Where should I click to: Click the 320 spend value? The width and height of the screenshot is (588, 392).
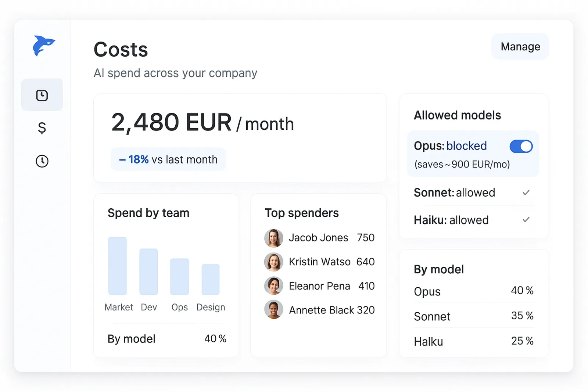366,310
